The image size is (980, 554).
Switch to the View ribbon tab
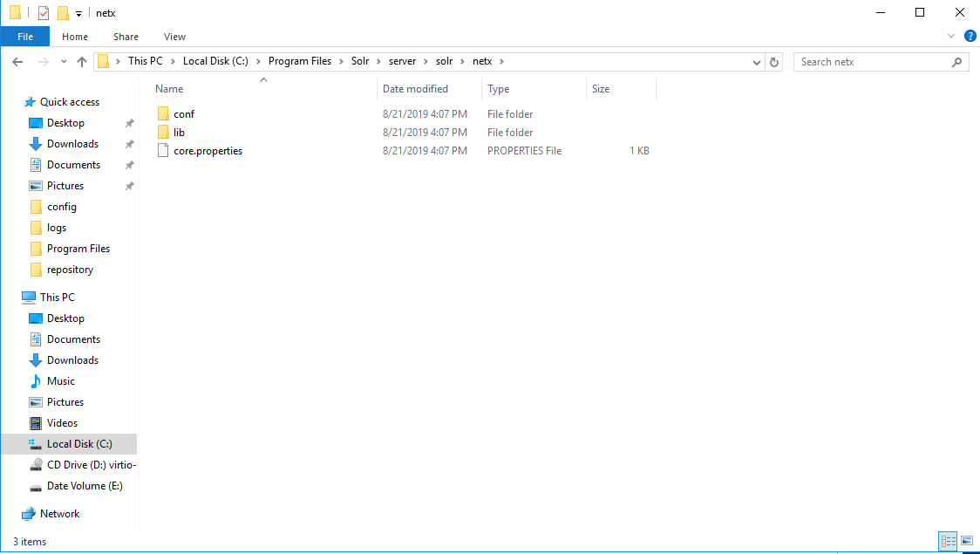[174, 37]
